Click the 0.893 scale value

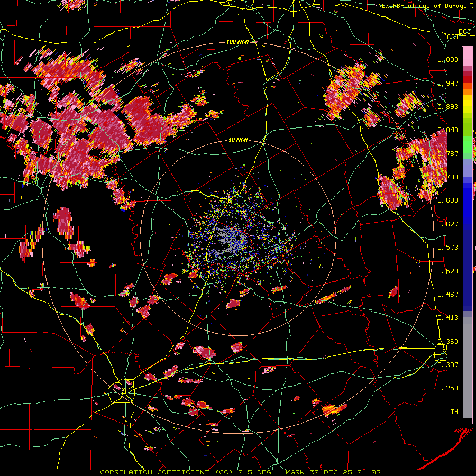click(x=448, y=106)
